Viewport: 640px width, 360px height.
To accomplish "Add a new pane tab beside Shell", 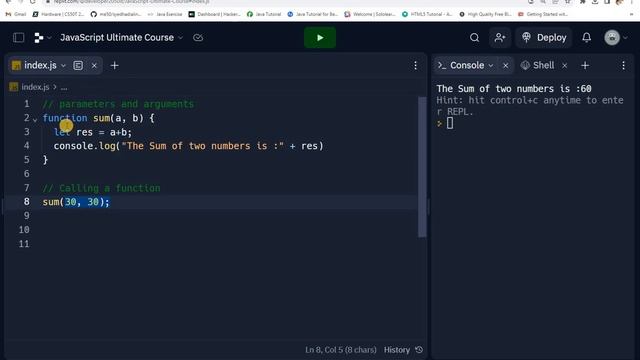I will [585, 65].
